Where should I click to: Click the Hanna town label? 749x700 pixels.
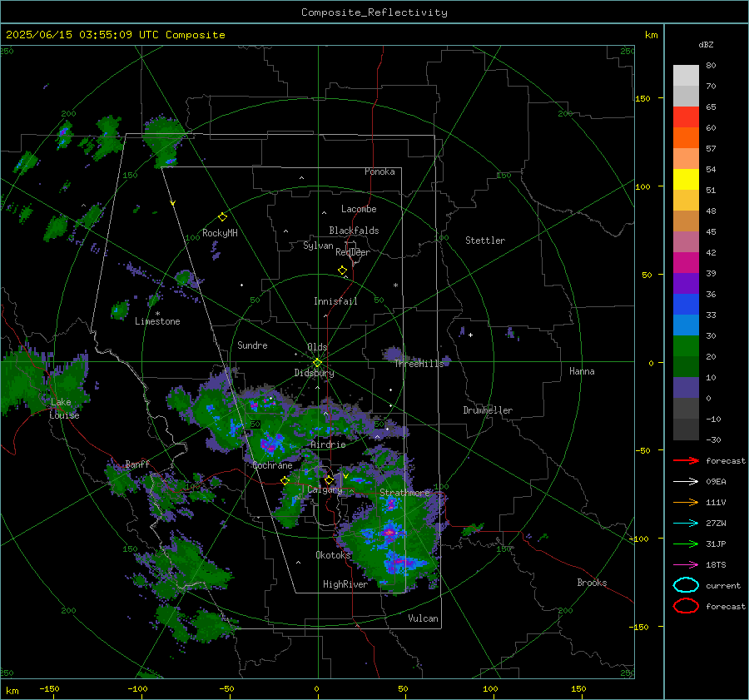582,371
